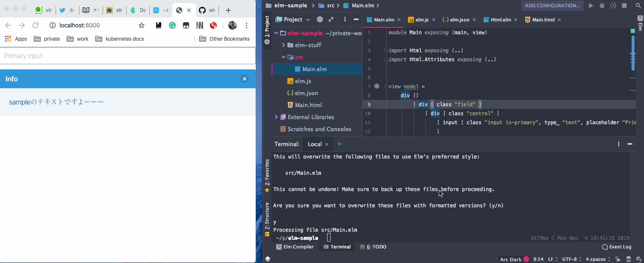The width and height of the screenshot is (644, 263).
Task: Dismiss the Info notification banner
Action: click(245, 78)
